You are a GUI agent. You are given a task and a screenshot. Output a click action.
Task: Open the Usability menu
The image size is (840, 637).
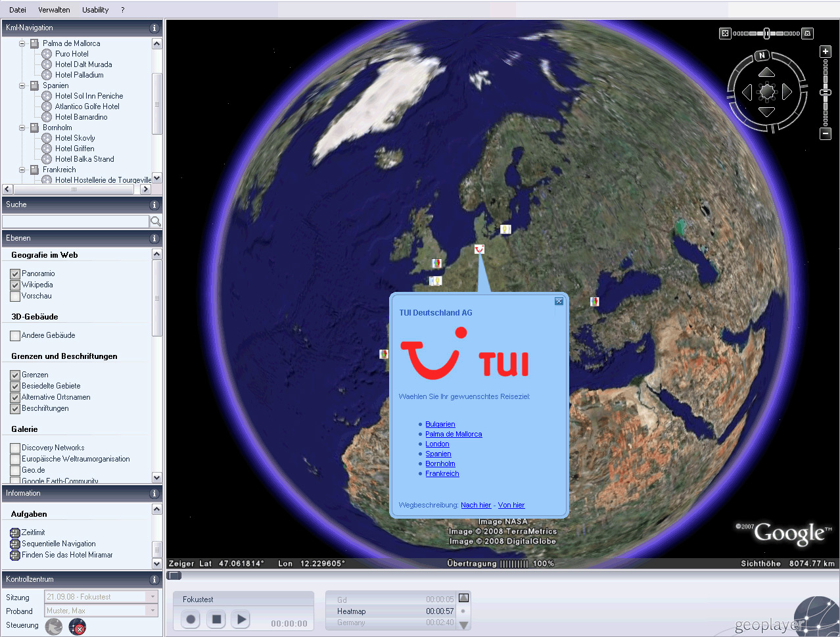point(95,10)
